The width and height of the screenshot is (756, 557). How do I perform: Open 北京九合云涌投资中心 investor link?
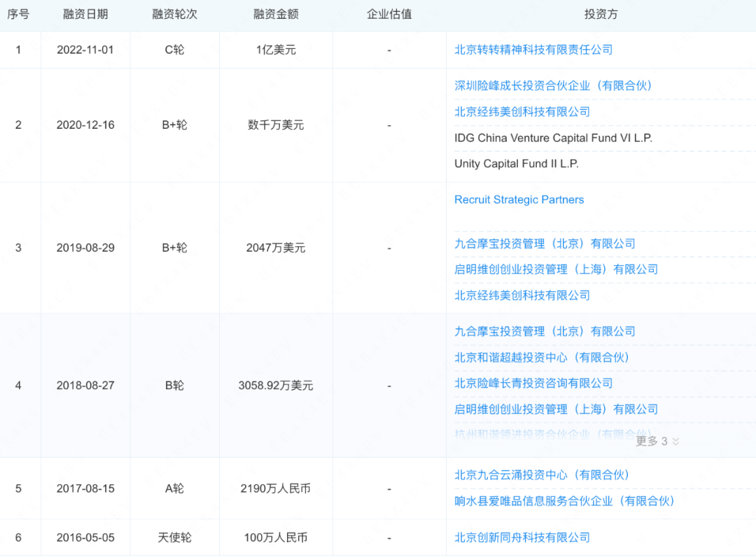[542, 475]
